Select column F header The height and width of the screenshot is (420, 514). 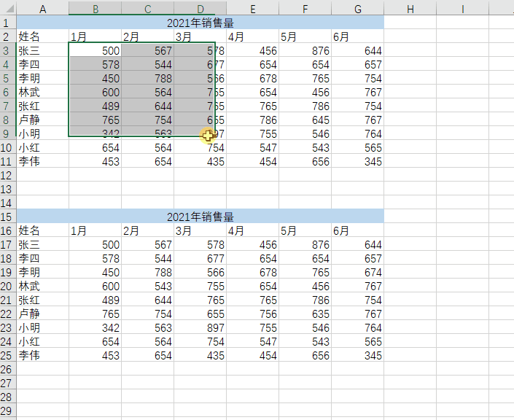pyautogui.click(x=305, y=9)
